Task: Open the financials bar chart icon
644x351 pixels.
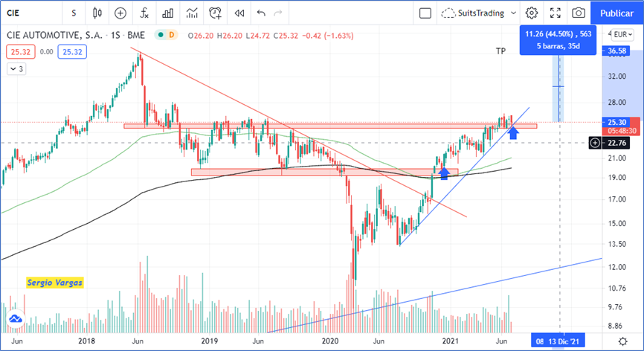Action: click(168, 13)
